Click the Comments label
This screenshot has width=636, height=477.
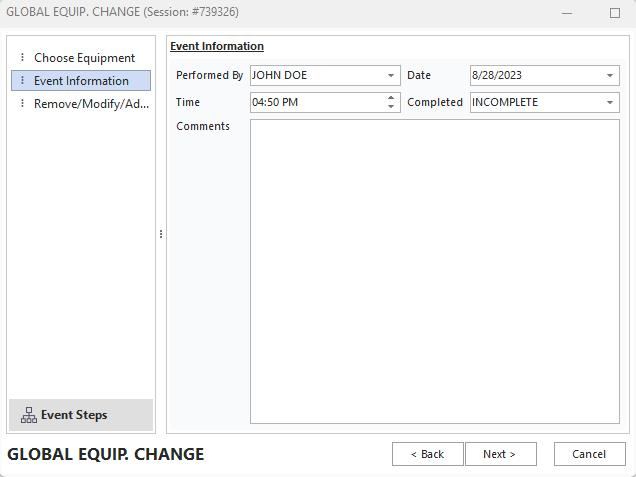(203, 126)
